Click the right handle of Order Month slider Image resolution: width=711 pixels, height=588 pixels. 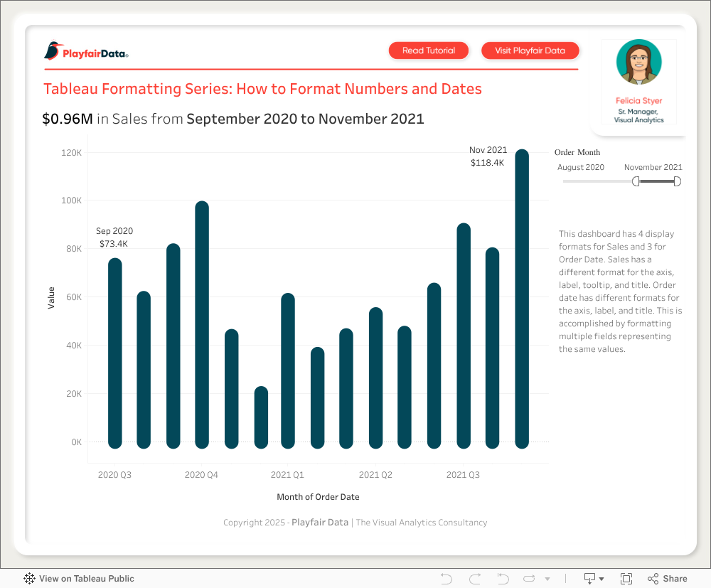point(677,181)
